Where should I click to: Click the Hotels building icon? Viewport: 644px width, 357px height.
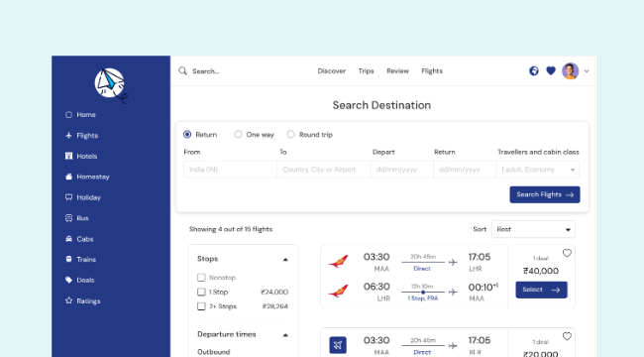pyautogui.click(x=68, y=156)
